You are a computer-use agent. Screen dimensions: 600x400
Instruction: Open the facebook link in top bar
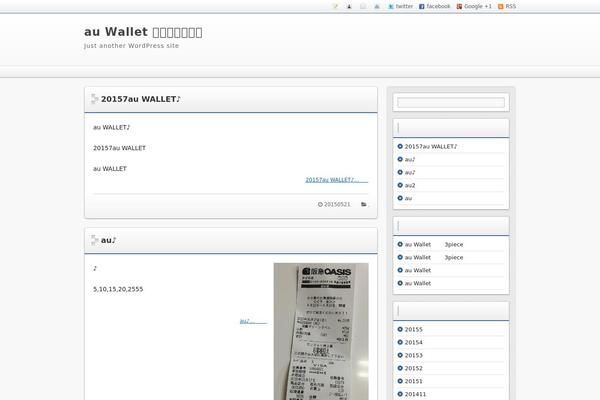[434, 7]
